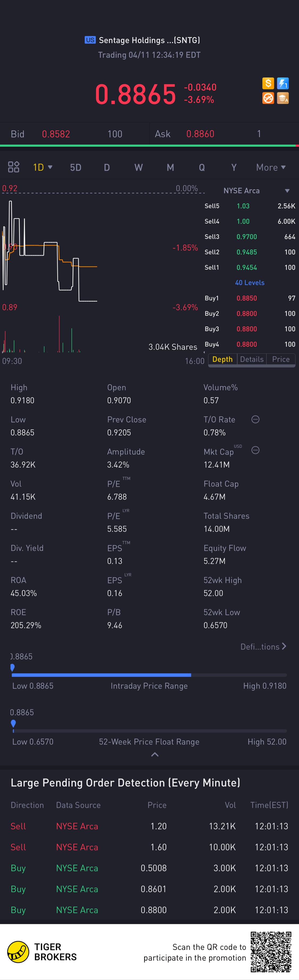
Task: Switch to the Price tab
Action: (281, 359)
